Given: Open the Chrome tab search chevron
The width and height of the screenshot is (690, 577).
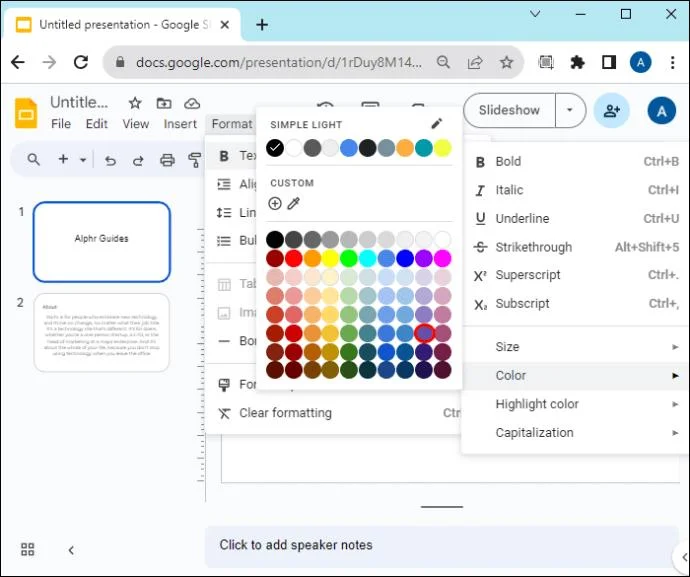Looking at the screenshot, I should coord(535,14).
